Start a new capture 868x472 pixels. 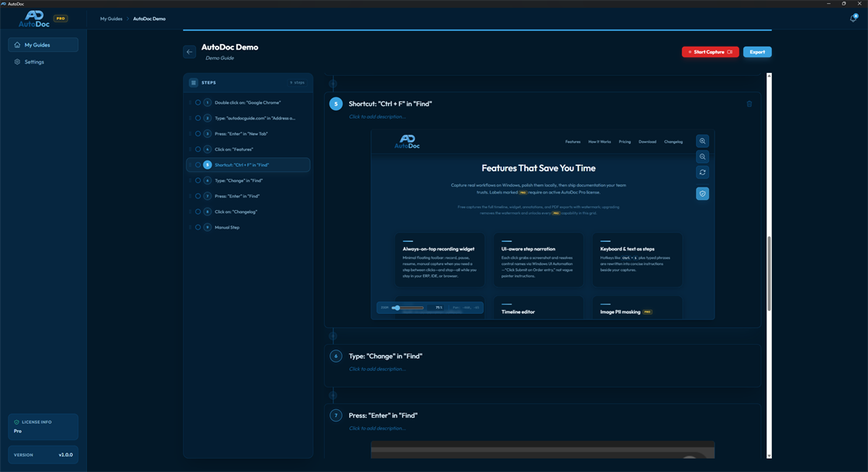pos(710,52)
